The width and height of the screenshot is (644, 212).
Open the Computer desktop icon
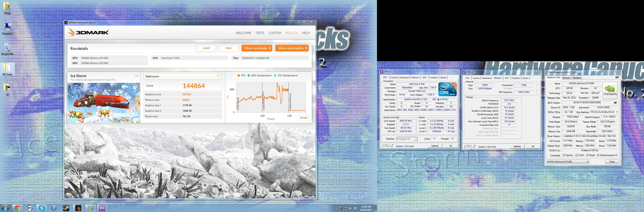(7, 29)
